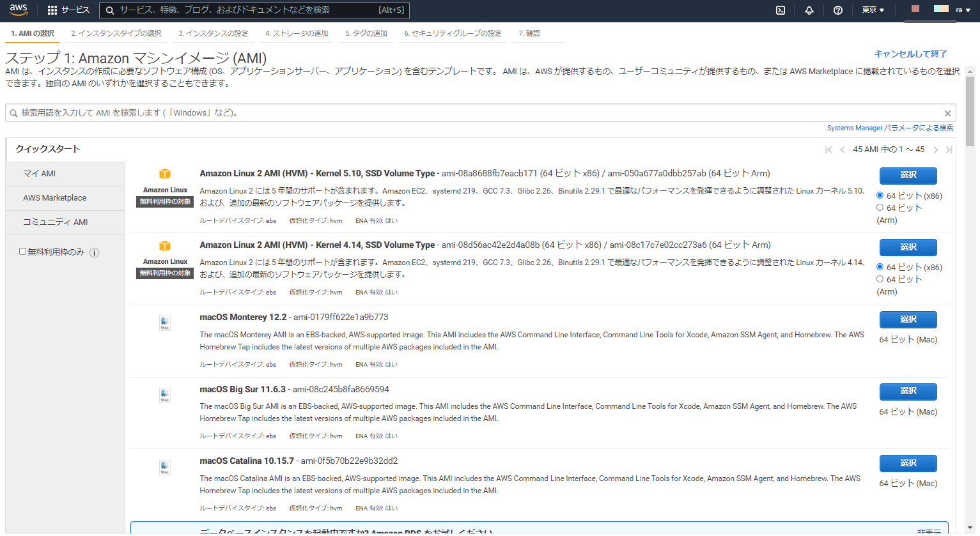Click the macOS Monterey Mac icon
Viewport: 980px width, 536px height.
164,323
